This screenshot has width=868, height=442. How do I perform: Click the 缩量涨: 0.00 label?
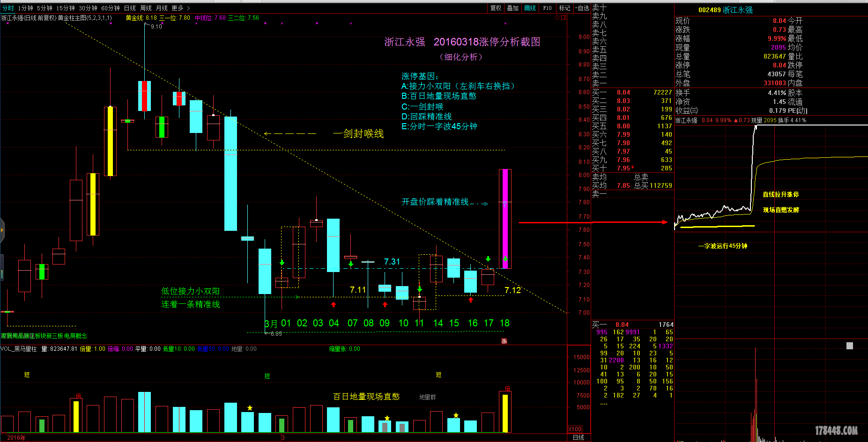[344, 349]
